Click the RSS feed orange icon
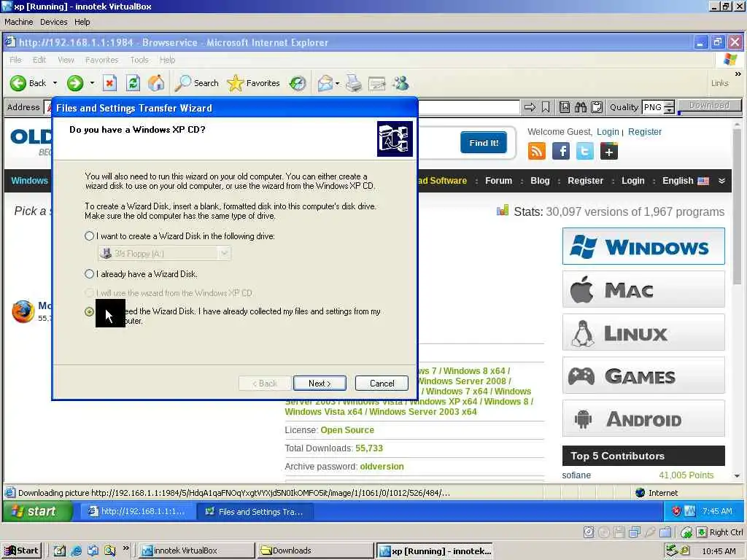Image resolution: width=747 pixels, height=560 pixels. click(536, 152)
